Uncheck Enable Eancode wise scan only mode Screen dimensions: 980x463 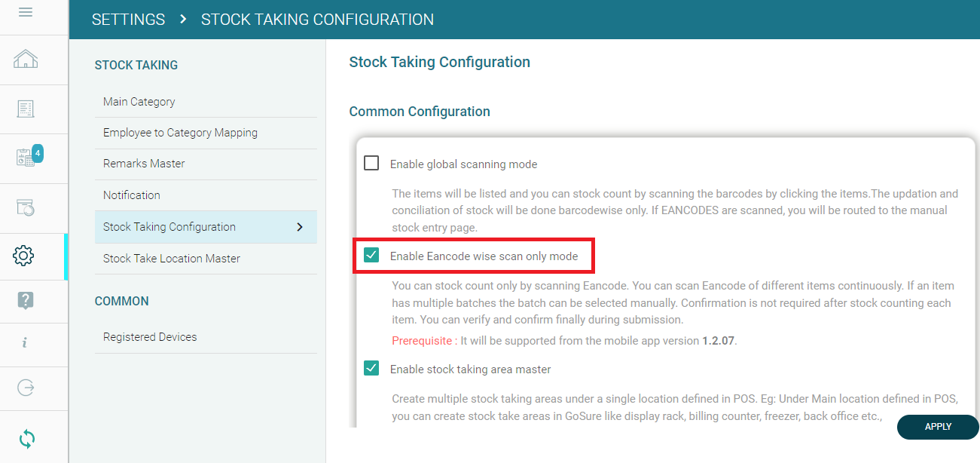point(371,256)
